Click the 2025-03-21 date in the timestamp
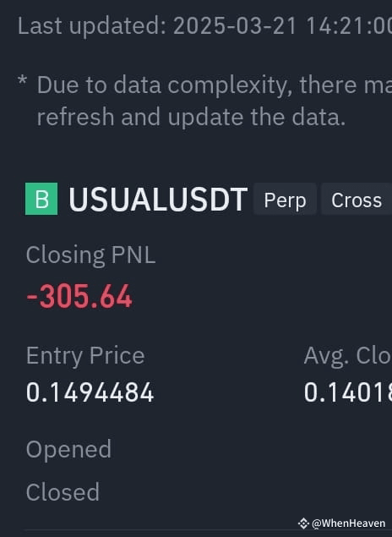The width and height of the screenshot is (392, 537). (x=235, y=26)
